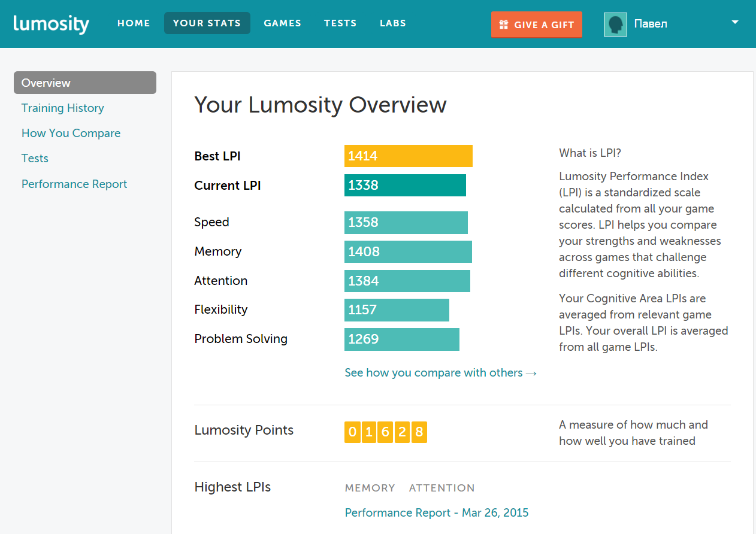Open How You Compare in sidebar
This screenshot has height=534, width=756.
[71, 133]
